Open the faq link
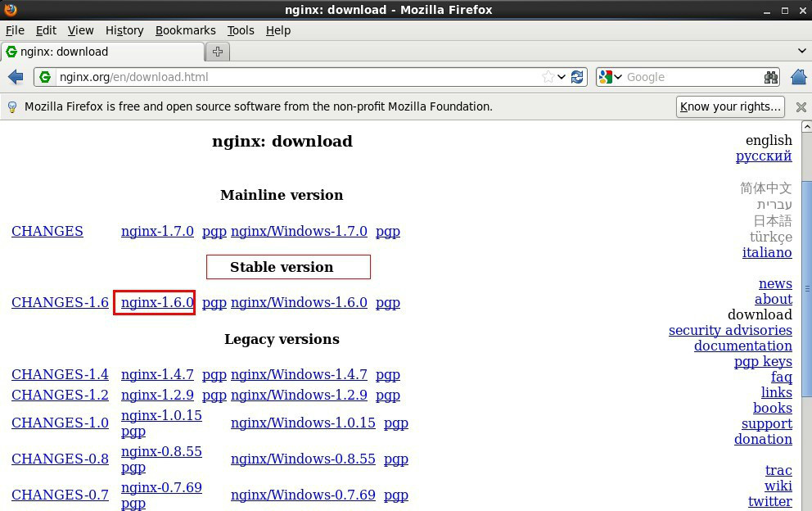 coord(782,377)
